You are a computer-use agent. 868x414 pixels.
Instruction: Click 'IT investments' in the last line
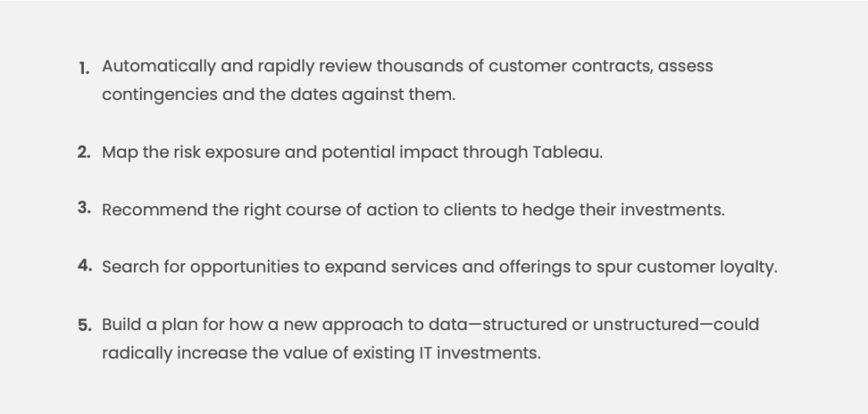478,353
